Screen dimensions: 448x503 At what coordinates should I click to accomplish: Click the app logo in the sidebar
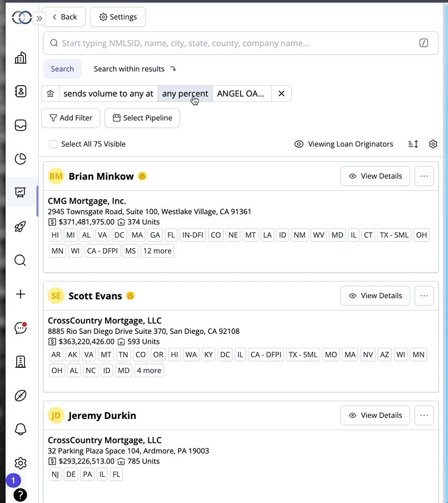22,17
